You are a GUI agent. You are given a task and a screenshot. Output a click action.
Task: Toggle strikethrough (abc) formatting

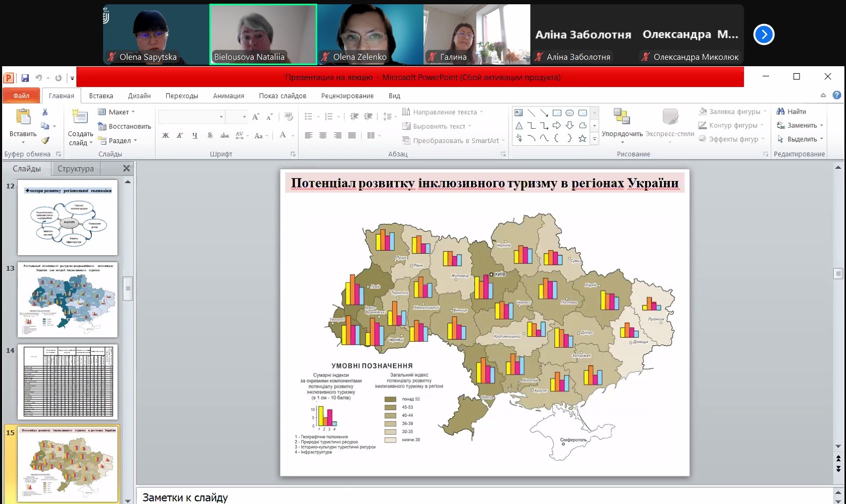click(x=225, y=136)
